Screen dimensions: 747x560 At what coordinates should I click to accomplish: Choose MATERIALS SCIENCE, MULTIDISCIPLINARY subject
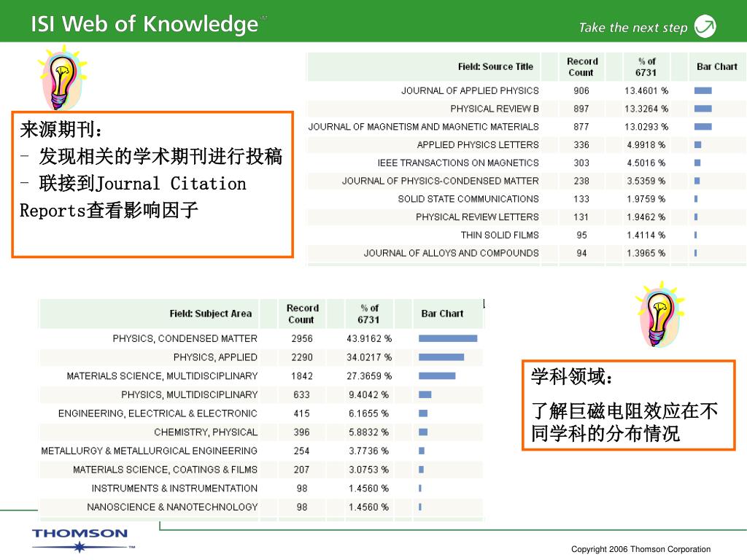click(162, 376)
